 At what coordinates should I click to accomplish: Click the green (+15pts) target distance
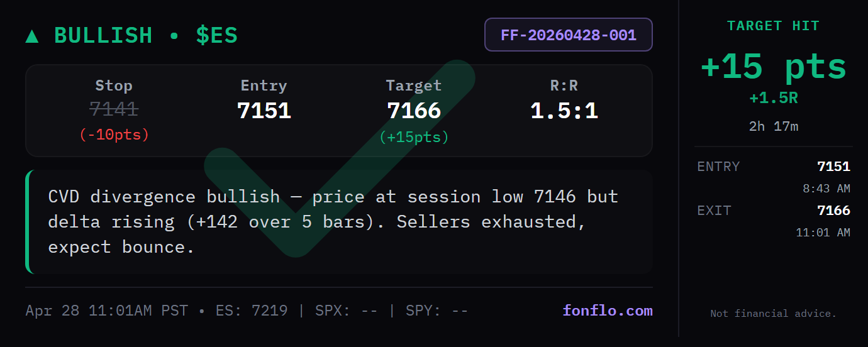[414, 137]
